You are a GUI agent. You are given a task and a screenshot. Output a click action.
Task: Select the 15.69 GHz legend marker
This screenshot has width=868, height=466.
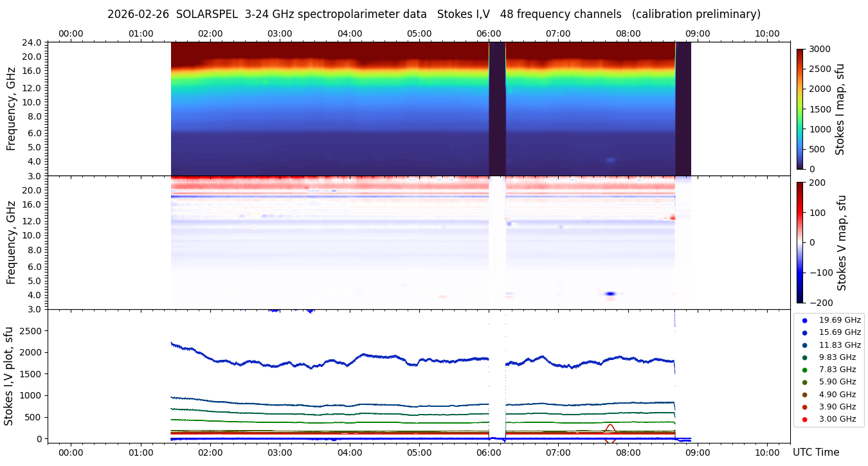click(804, 332)
